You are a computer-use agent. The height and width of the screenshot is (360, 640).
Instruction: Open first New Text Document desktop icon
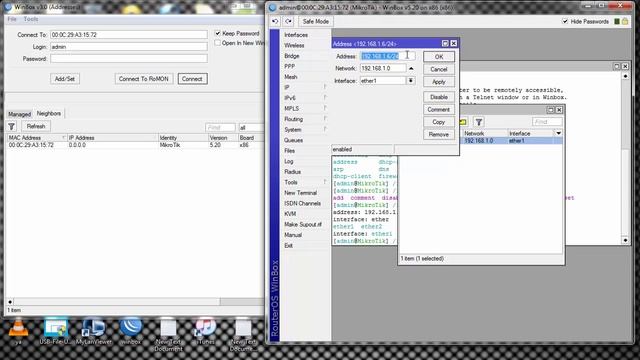click(168, 334)
